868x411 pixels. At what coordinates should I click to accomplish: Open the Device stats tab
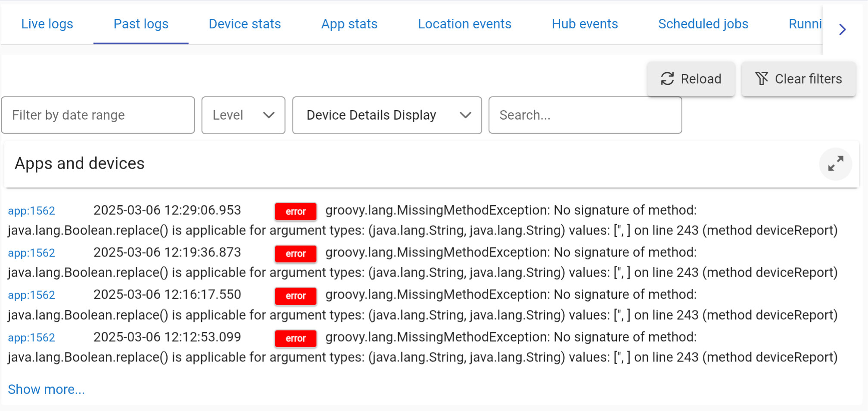(x=245, y=24)
